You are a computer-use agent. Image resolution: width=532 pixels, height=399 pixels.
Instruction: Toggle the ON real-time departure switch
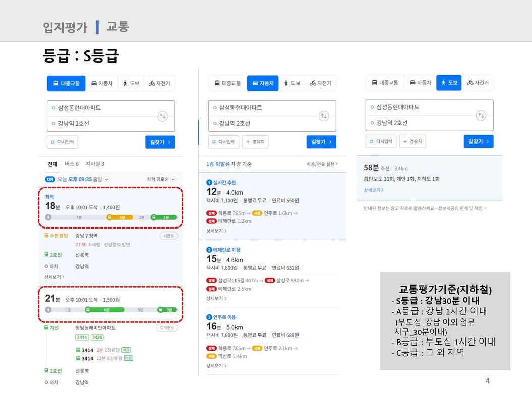click(x=50, y=179)
